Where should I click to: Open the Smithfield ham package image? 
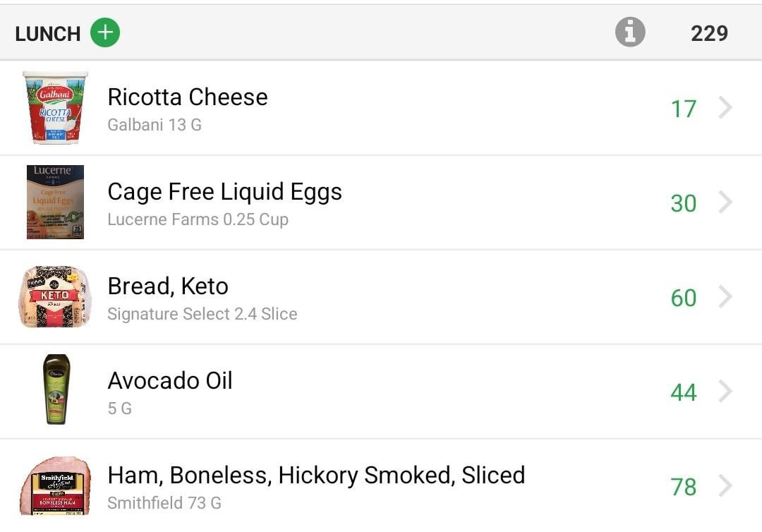pos(56,486)
